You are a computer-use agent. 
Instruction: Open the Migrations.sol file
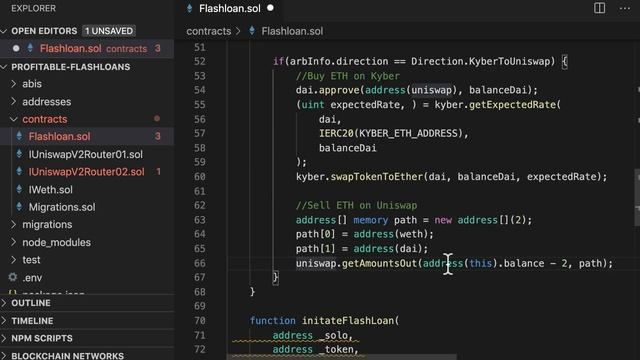coord(62,207)
